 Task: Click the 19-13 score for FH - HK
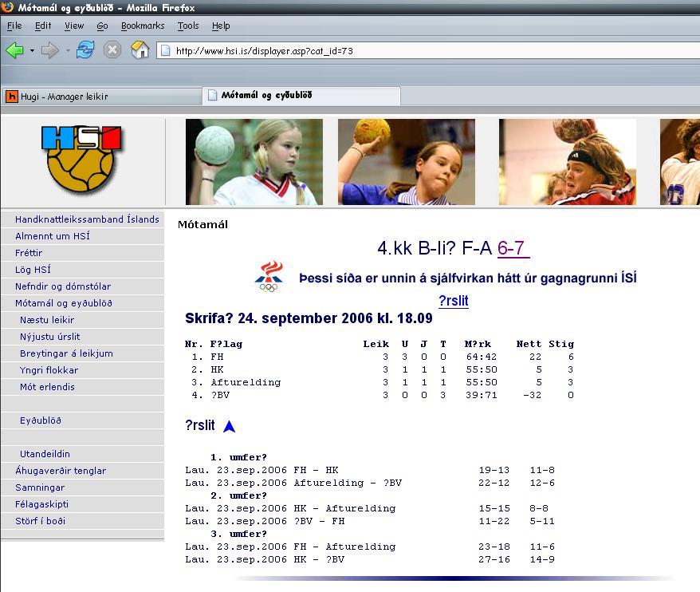coord(494,470)
